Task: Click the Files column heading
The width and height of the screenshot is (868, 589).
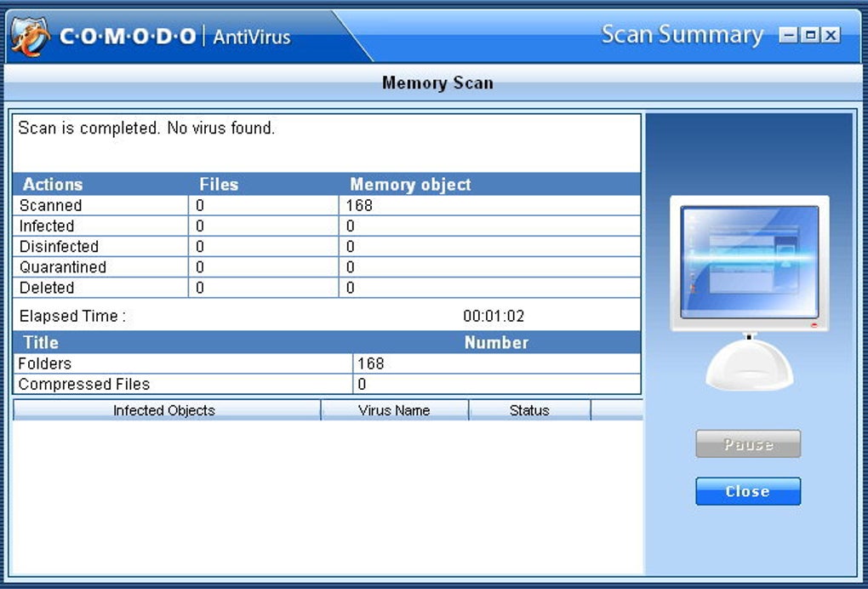Action: pos(219,185)
